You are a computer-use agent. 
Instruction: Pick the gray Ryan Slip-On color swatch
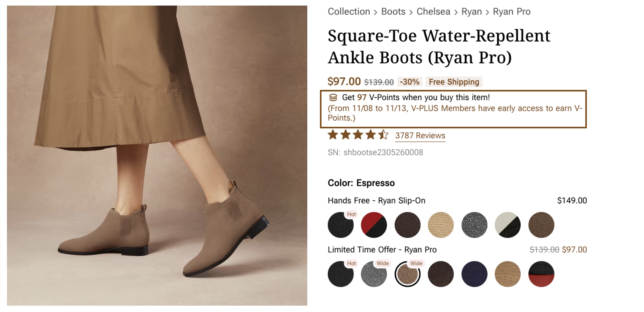click(x=474, y=225)
